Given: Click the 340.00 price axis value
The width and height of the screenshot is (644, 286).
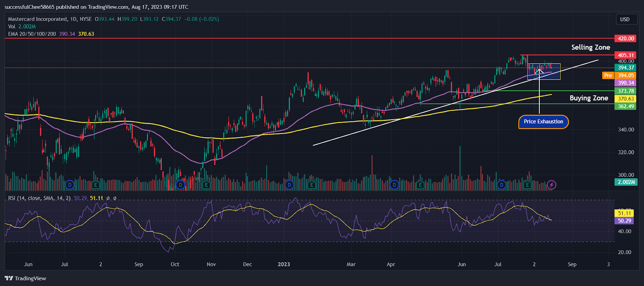Looking at the screenshot, I should pyautogui.click(x=626, y=130).
